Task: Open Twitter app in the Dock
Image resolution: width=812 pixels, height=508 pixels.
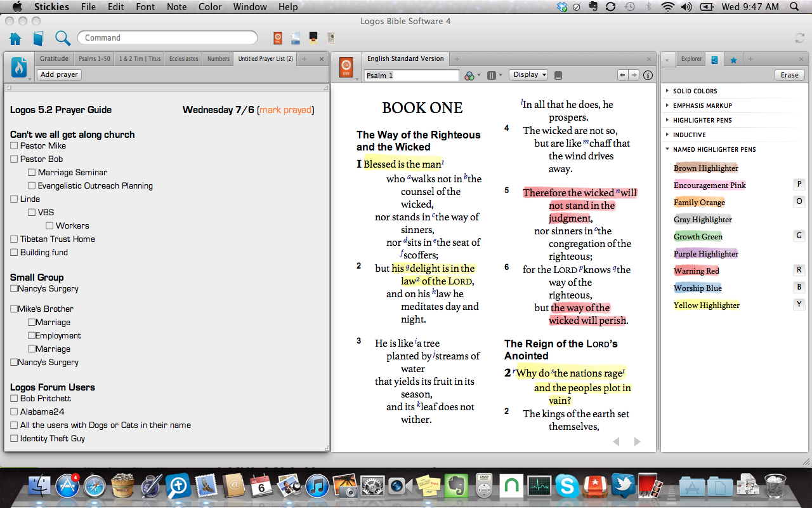Action: tap(622, 486)
